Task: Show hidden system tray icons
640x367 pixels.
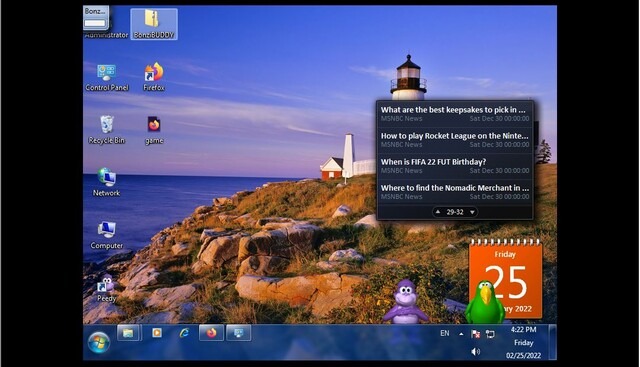Action: [461, 334]
